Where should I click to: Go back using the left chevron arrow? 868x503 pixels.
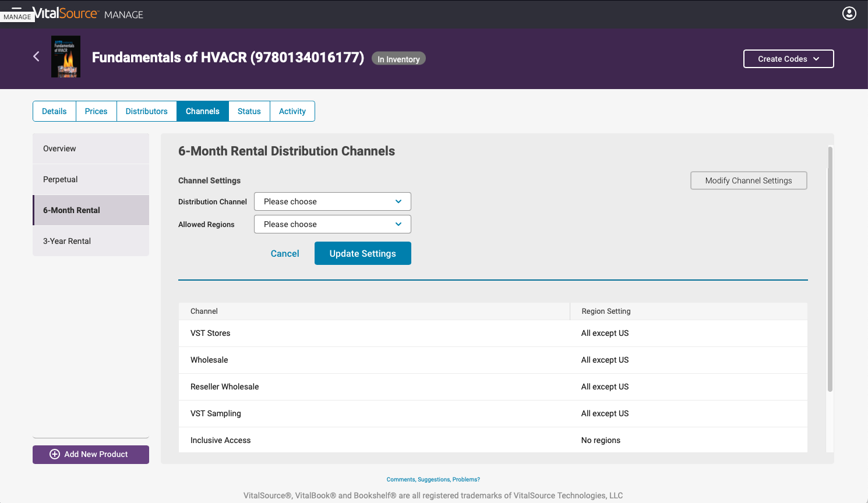click(36, 56)
